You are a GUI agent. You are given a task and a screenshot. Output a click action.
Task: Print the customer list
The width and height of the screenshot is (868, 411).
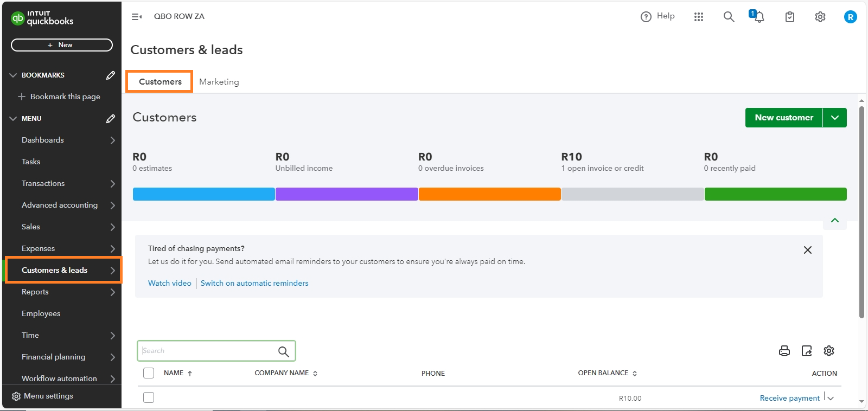point(784,351)
